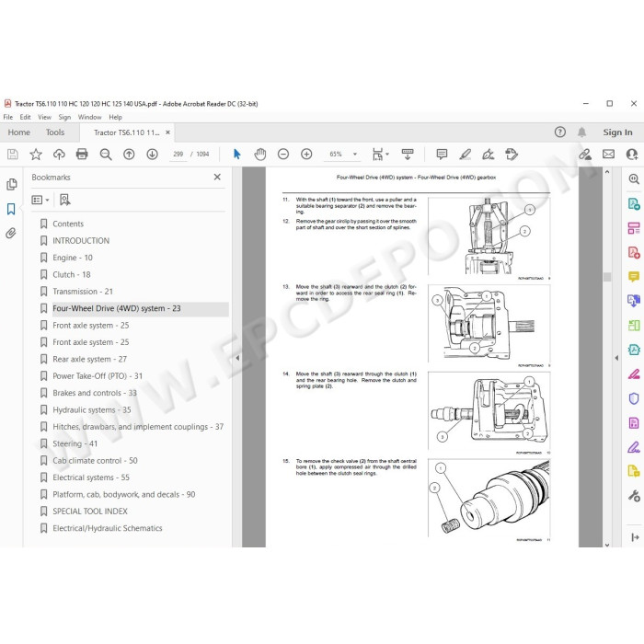The height and width of the screenshot is (644, 644).
Task: Zoom in with the plus circle icon
Action: [306, 155]
